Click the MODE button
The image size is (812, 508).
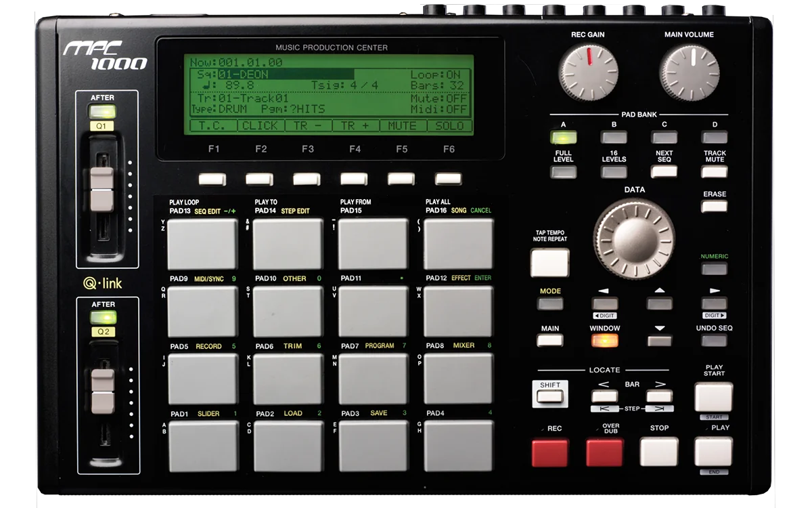(550, 303)
